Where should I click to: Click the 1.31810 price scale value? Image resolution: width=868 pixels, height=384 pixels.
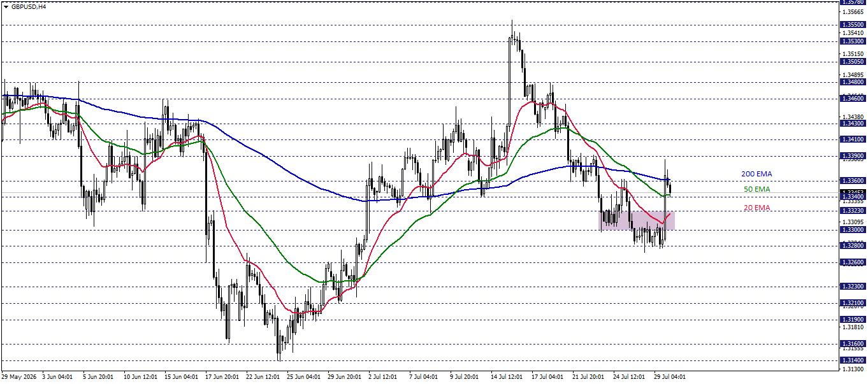[x=853, y=327]
